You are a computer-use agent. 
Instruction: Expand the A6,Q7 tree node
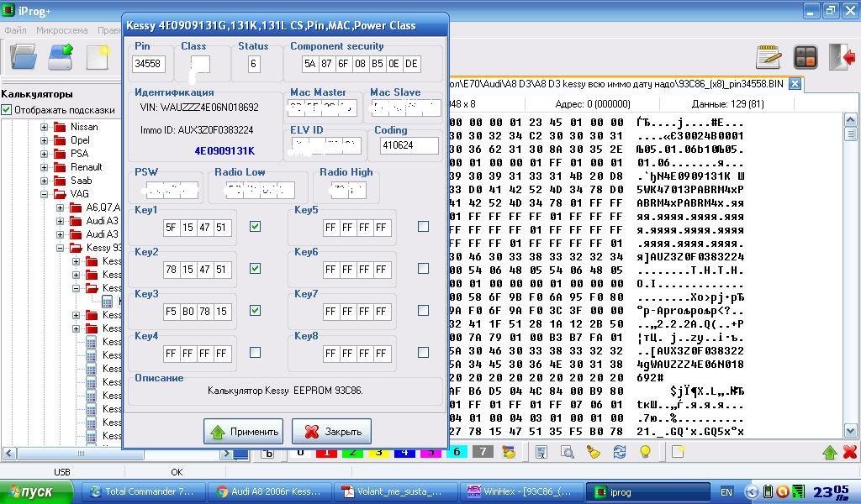click(60, 207)
